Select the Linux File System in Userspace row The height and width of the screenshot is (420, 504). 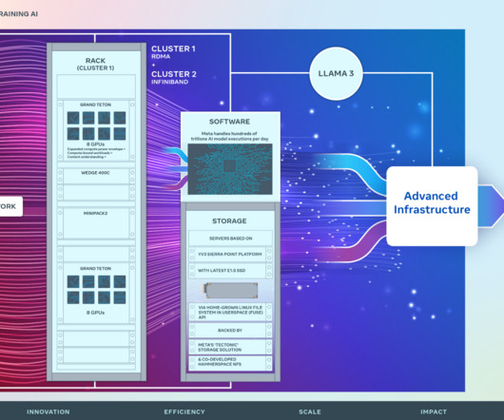(230, 312)
